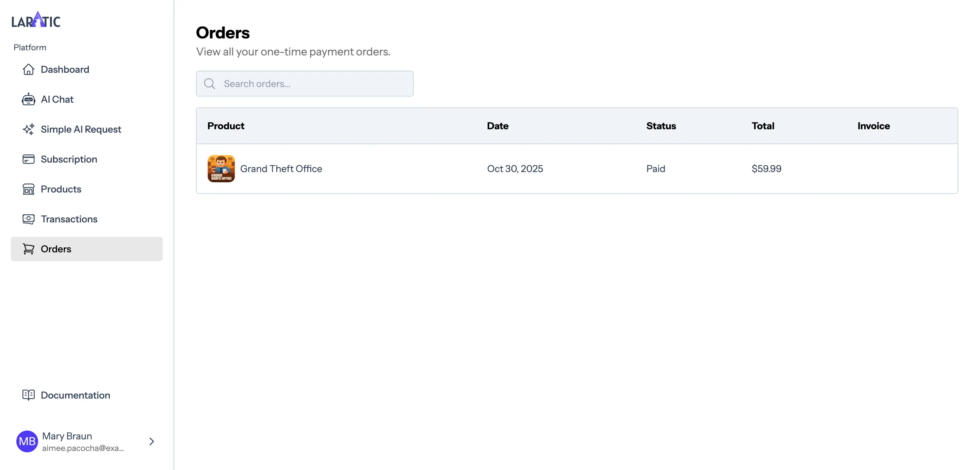Click the Laratic logo
The height and width of the screenshot is (470, 980).
pyautogui.click(x=36, y=20)
